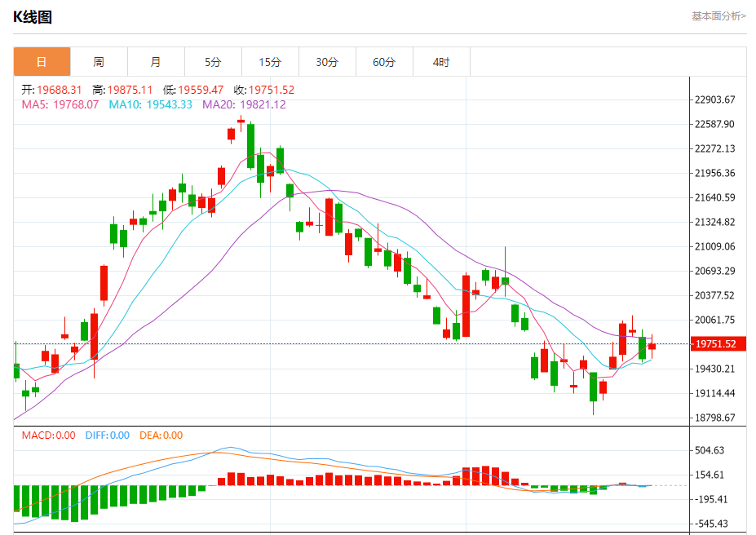Open the 30分 chart tab

point(327,62)
